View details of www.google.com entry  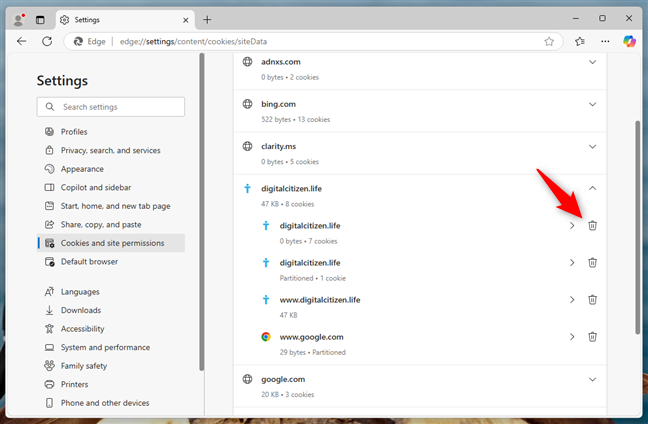572,337
